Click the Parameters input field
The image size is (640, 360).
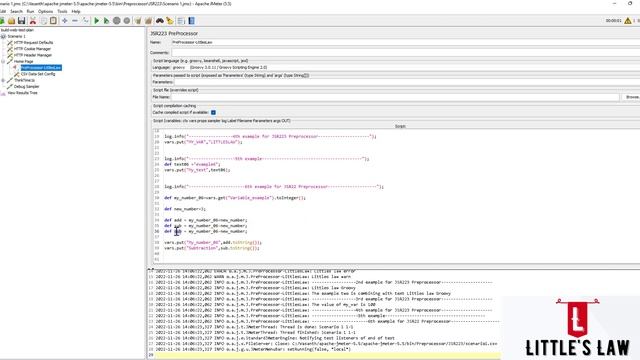click(407, 82)
